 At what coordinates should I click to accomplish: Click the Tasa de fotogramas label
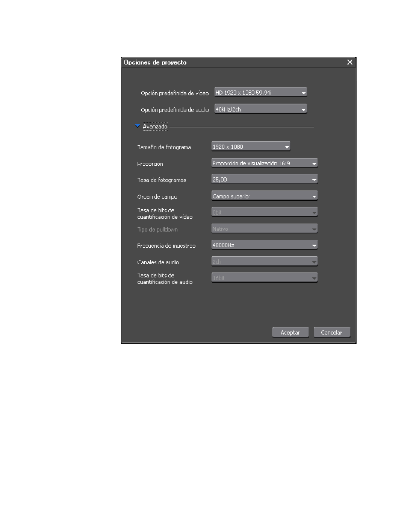162,180
